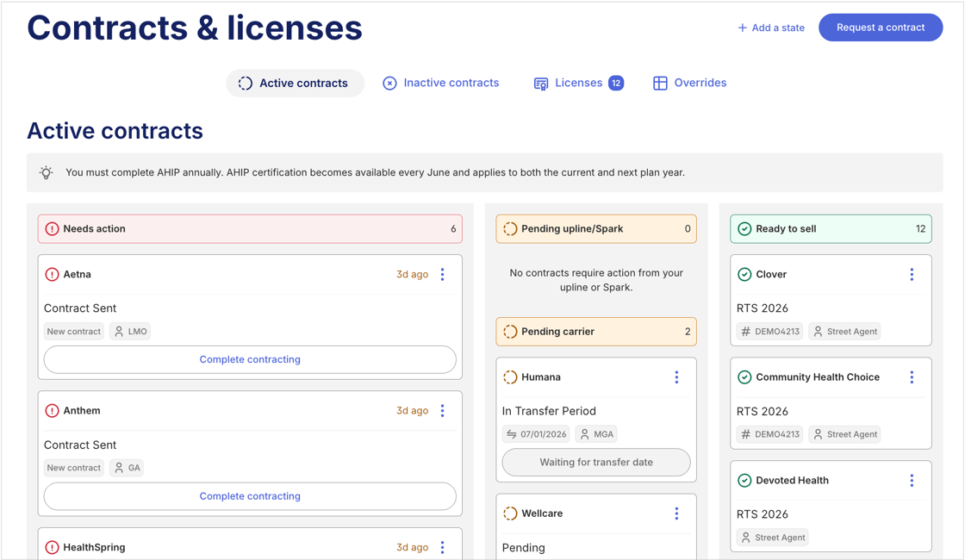Click Anthem's 3d ago timestamp
This screenshot has height=560, width=965.
coord(413,411)
